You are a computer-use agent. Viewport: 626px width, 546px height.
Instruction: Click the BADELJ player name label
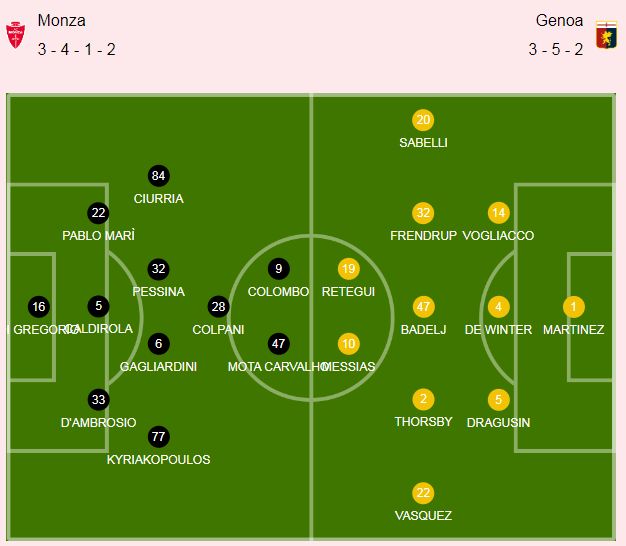(x=423, y=330)
